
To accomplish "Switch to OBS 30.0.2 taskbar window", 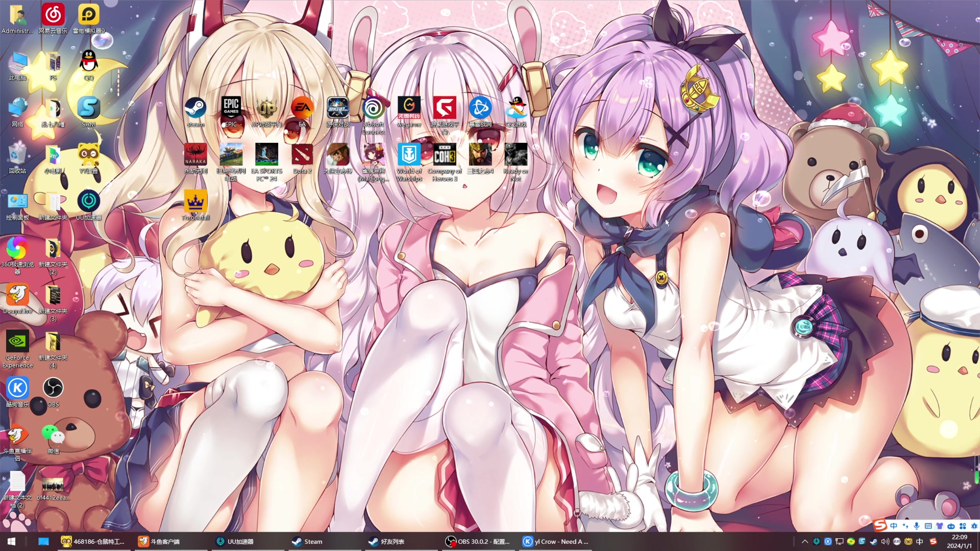I will click(477, 542).
